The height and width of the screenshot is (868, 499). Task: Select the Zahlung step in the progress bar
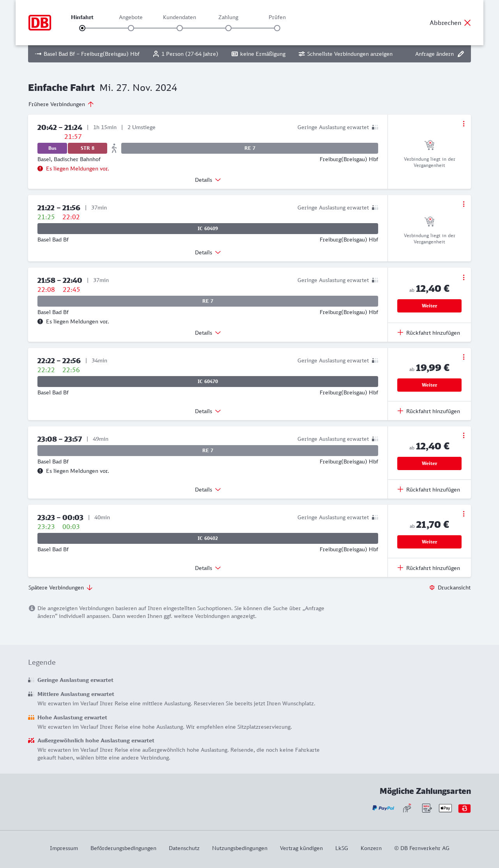click(228, 28)
